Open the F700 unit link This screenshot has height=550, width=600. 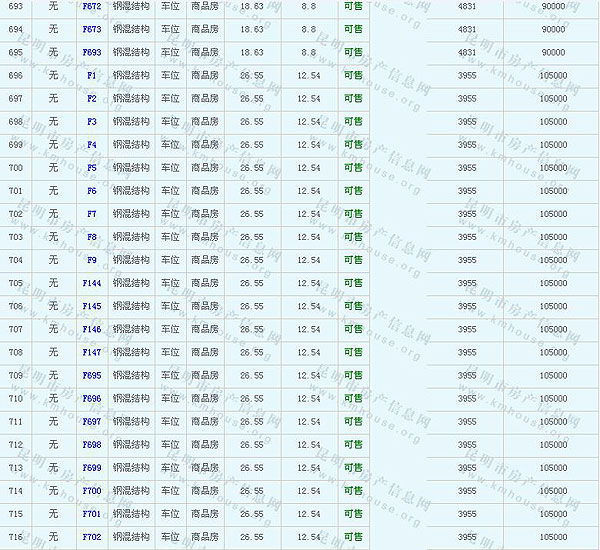click(91, 490)
